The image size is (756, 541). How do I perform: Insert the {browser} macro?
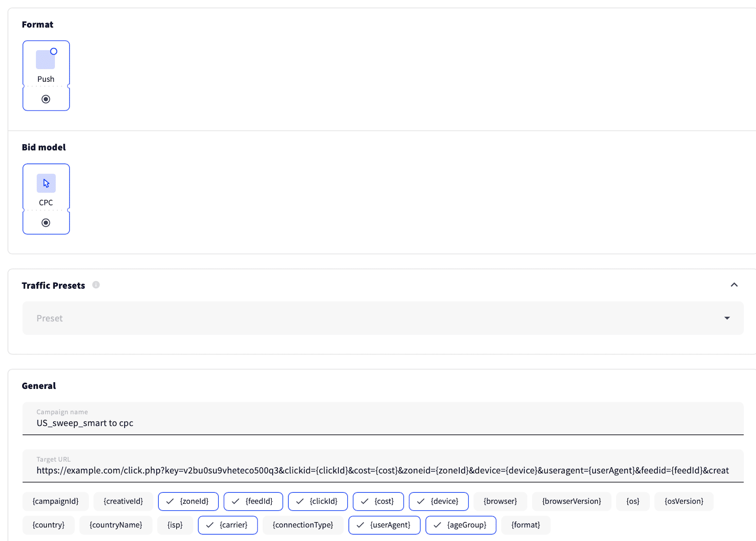coord(500,501)
